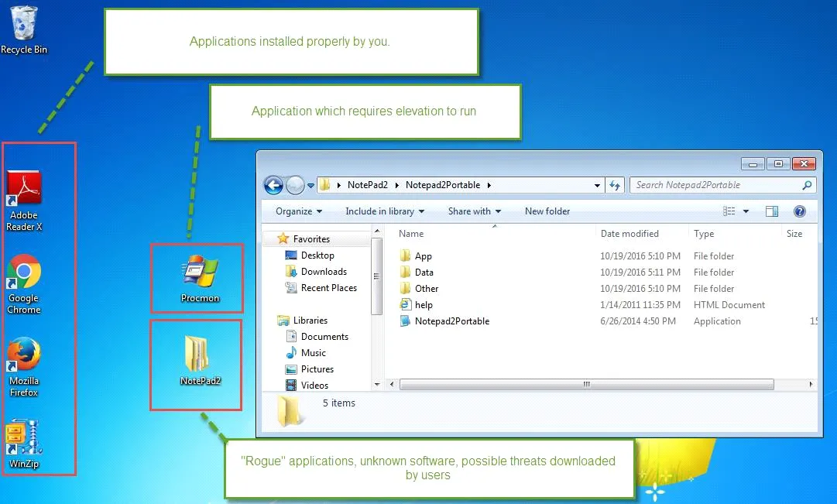Expand Include in library options

pos(384,211)
